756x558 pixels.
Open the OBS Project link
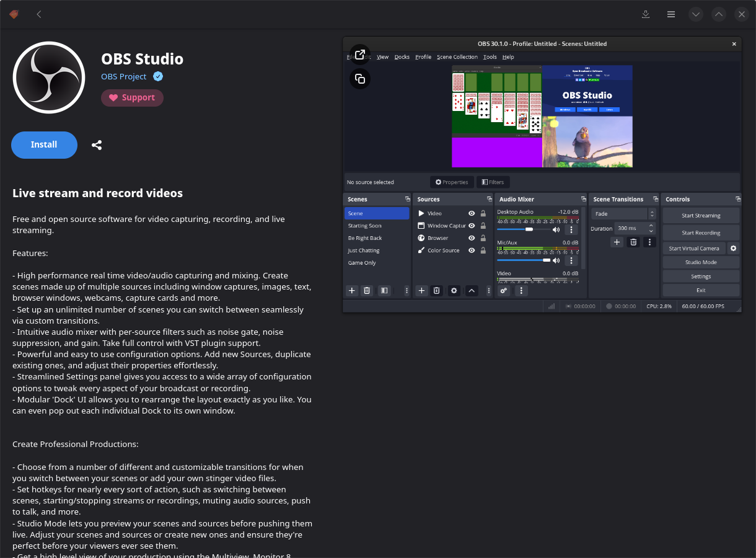coord(123,76)
